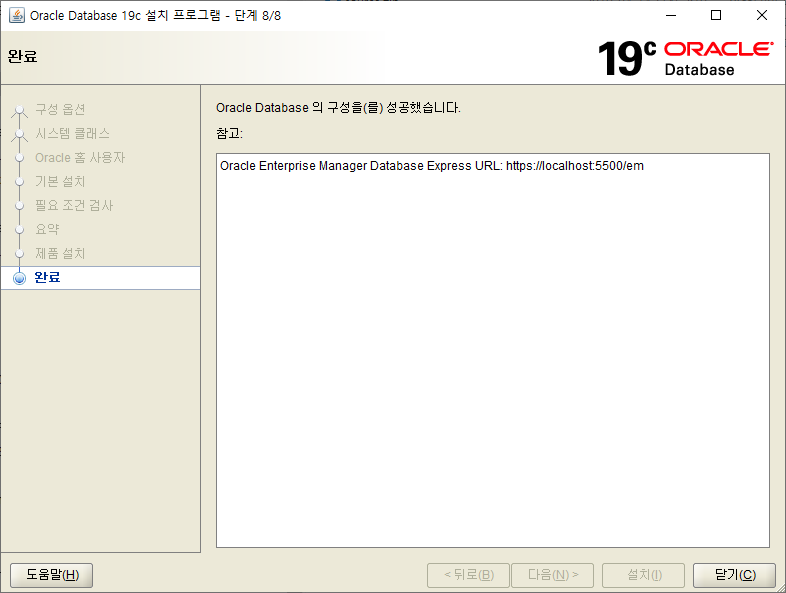The width and height of the screenshot is (786, 593).
Task: Click the configuration success message text
Action: pos(338,108)
